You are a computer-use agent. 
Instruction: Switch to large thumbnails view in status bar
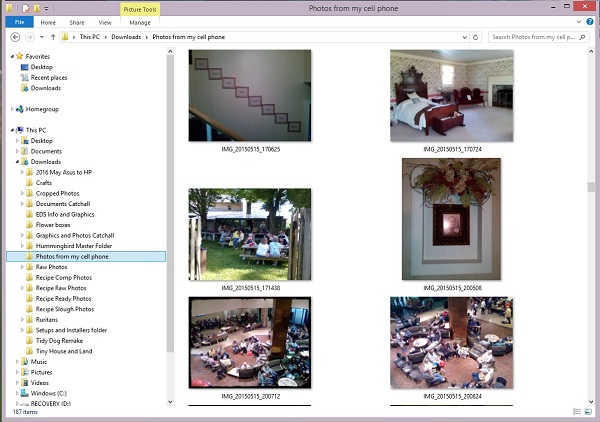(x=588, y=412)
